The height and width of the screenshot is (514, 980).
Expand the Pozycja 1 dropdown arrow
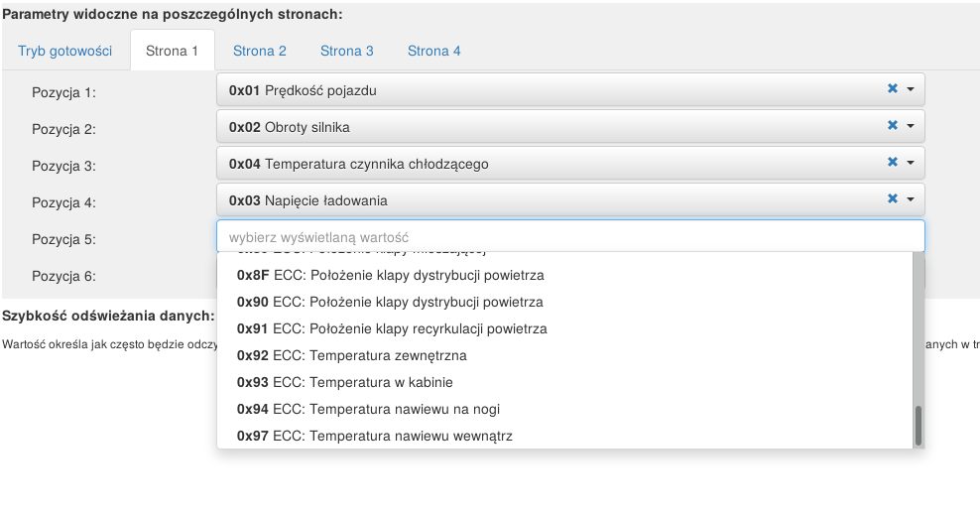(911, 90)
